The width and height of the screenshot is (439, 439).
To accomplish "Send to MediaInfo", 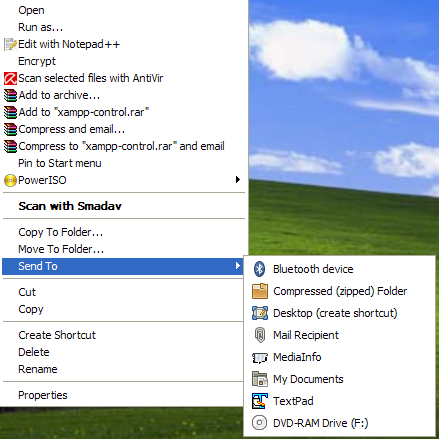I will click(340, 357).
